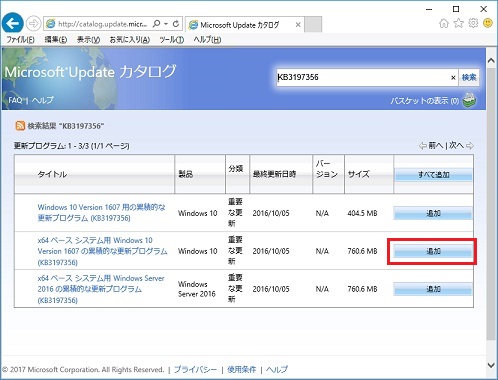
Task: Open a new blank tab button
Action: point(313,25)
